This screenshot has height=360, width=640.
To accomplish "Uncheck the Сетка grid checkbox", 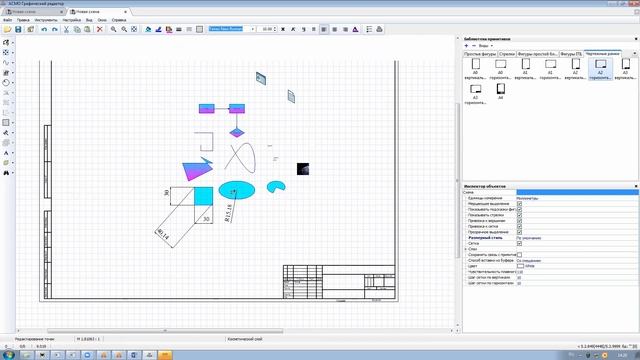I will (519, 243).
